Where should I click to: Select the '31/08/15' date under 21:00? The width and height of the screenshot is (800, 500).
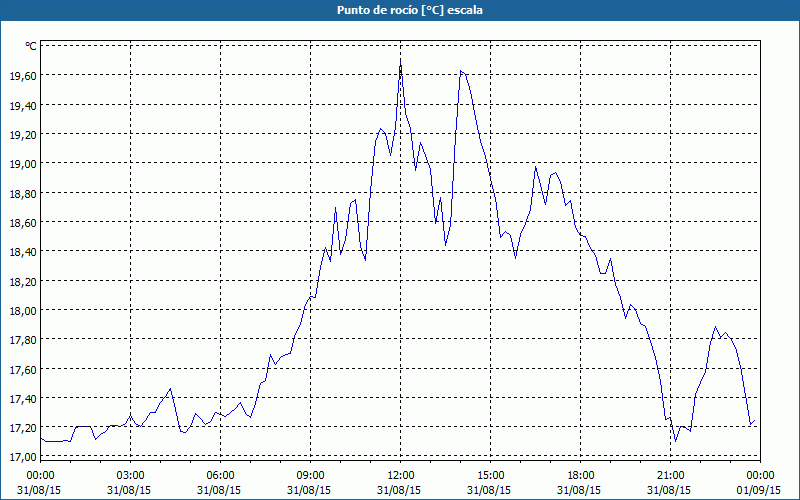[x=669, y=490]
